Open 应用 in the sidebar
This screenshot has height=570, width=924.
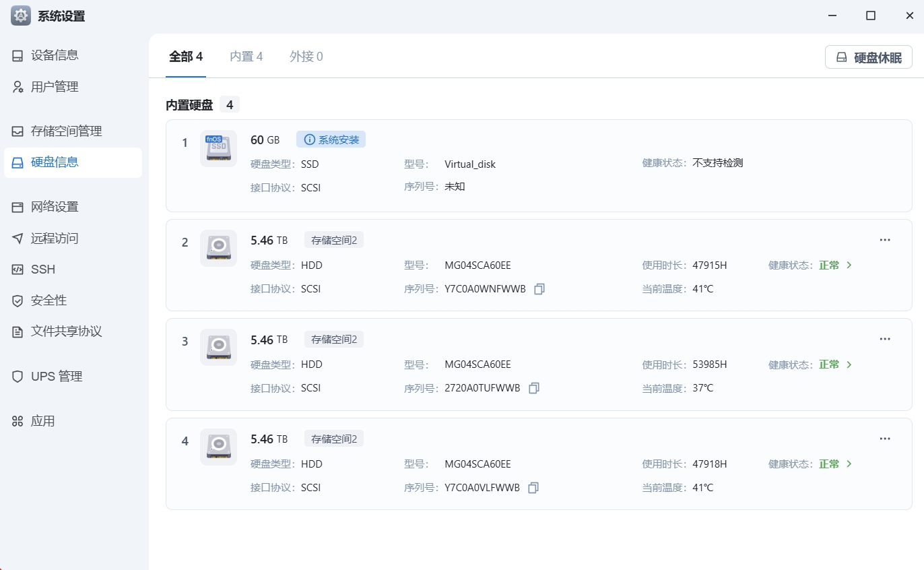73,421
